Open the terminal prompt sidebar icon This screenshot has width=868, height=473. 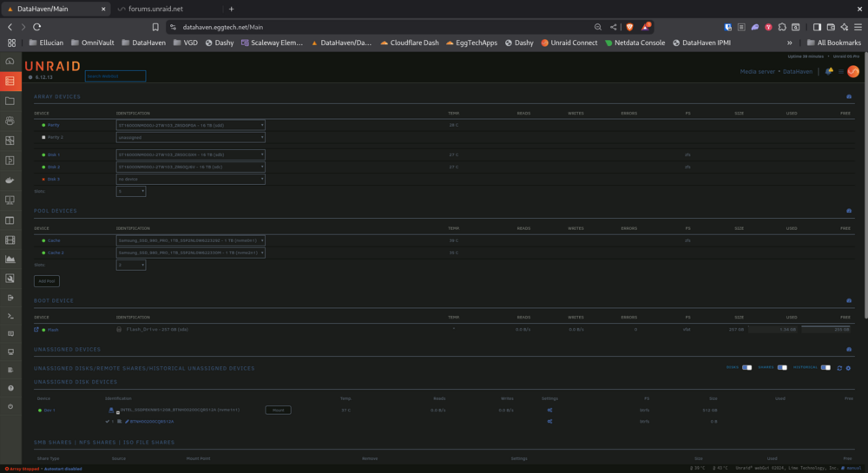point(10,316)
